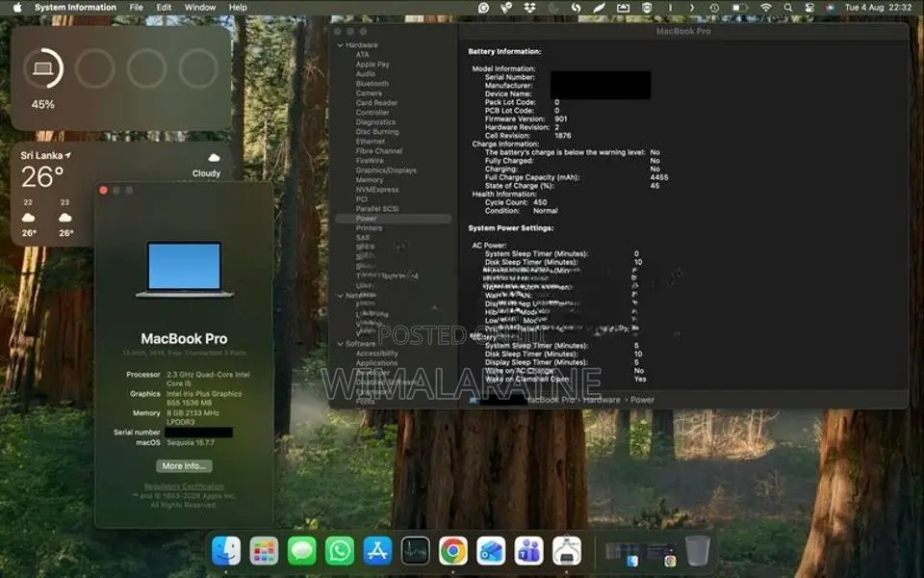Viewport: 924px width, 578px height.
Task: Launch Google Chrome from the Dock
Action: [453, 550]
